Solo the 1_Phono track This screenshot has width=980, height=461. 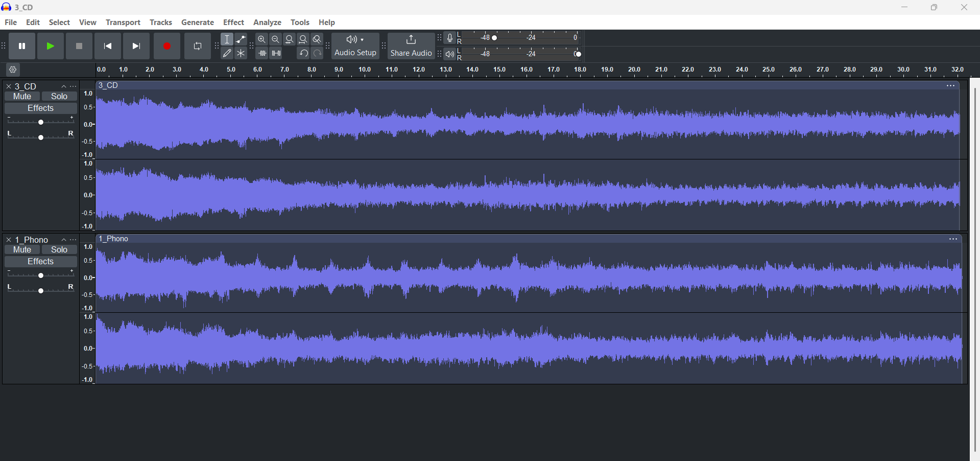click(59, 250)
